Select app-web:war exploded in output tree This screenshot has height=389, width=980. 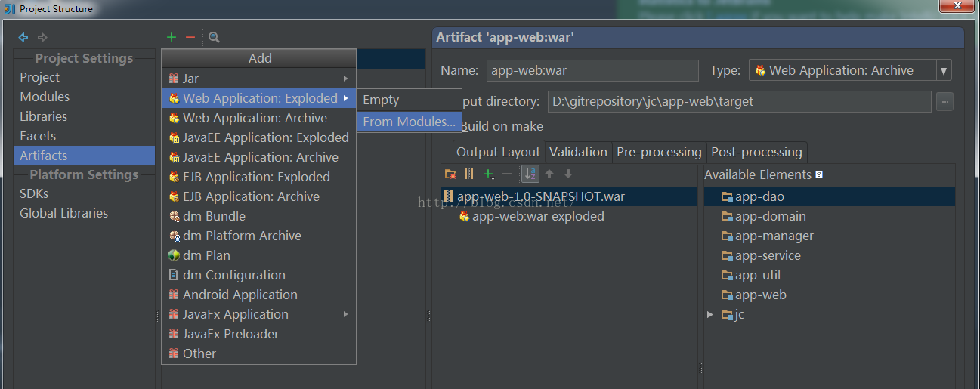point(538,216)
